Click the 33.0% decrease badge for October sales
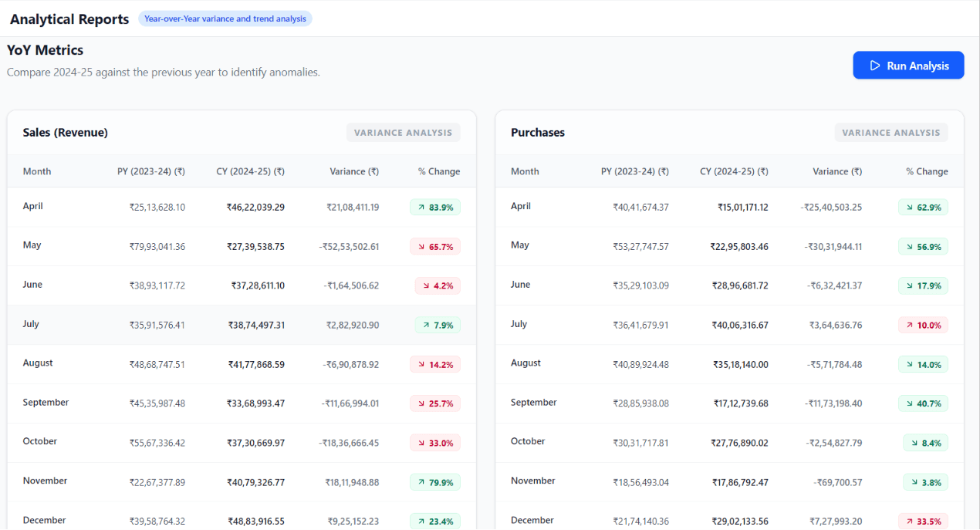 point(435,443)
